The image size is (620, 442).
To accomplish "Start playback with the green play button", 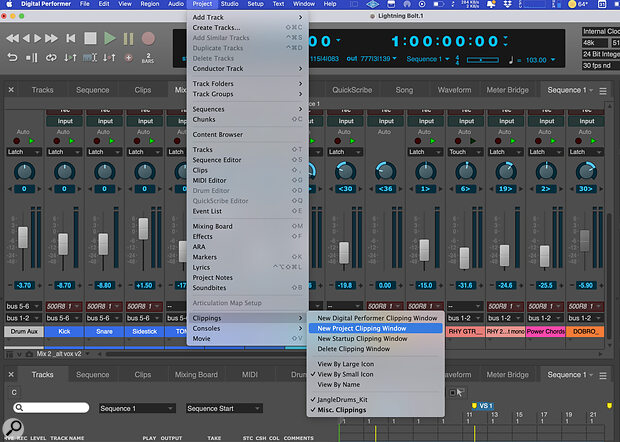I will point(110,38).
